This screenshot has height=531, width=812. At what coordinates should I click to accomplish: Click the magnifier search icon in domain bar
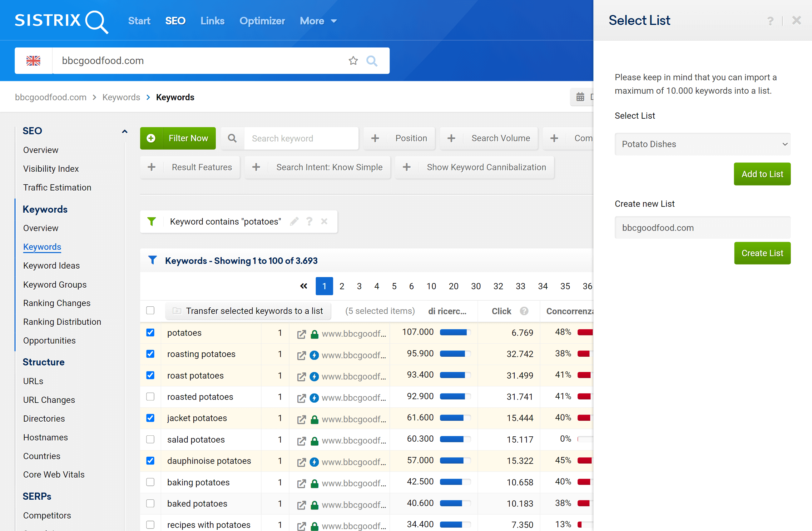tap(372, 61)
